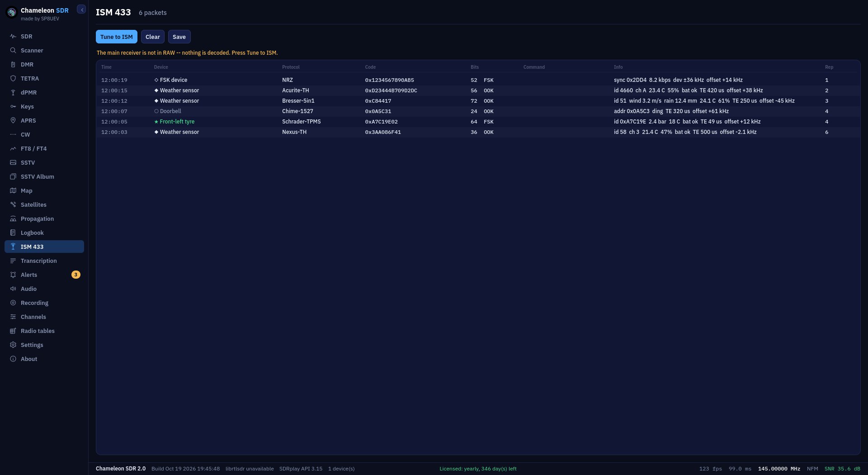Image resolution: width=868 pixels, height=475 pixels.
Task: Click the SNR 35.6 dB status entry
Action: pyautogui.click(x=842, y=469)
